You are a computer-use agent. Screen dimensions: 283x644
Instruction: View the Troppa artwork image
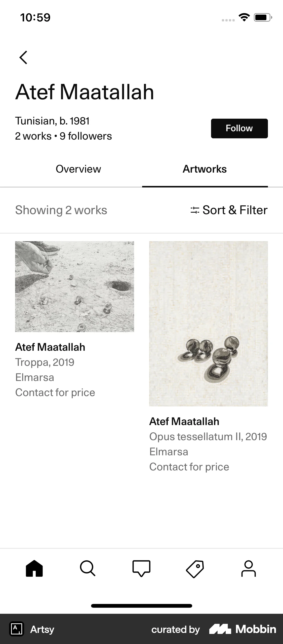74,286
